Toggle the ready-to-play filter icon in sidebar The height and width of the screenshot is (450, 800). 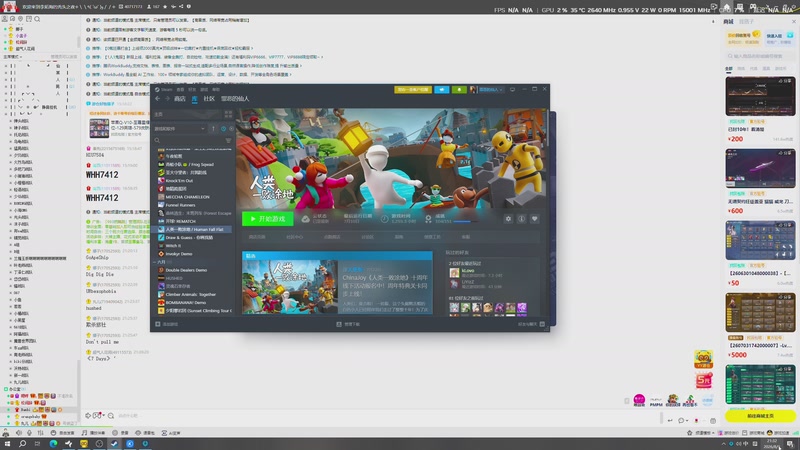coord(231,129)
